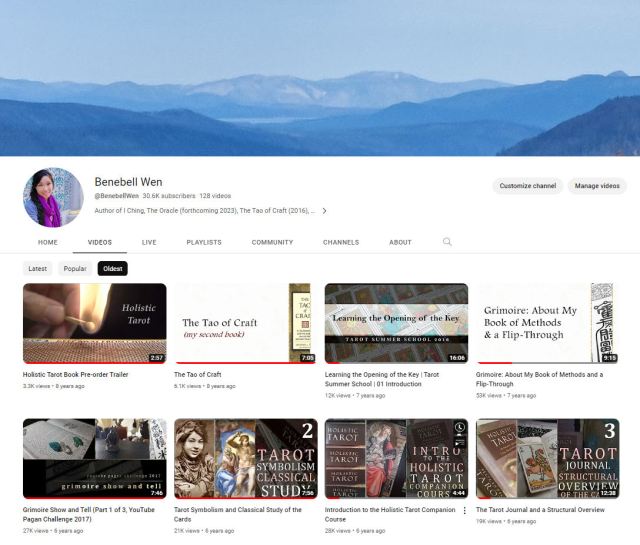Image resolution: width=640 pixels, height=545 pixels.
Task: Open the ABOUT tab
Action: coord(400,242)
